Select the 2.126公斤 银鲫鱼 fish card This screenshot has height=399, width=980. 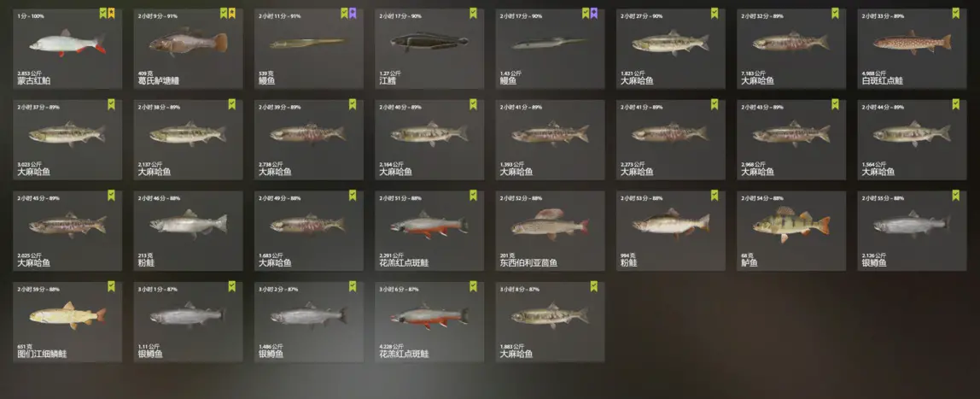point(912,231)
